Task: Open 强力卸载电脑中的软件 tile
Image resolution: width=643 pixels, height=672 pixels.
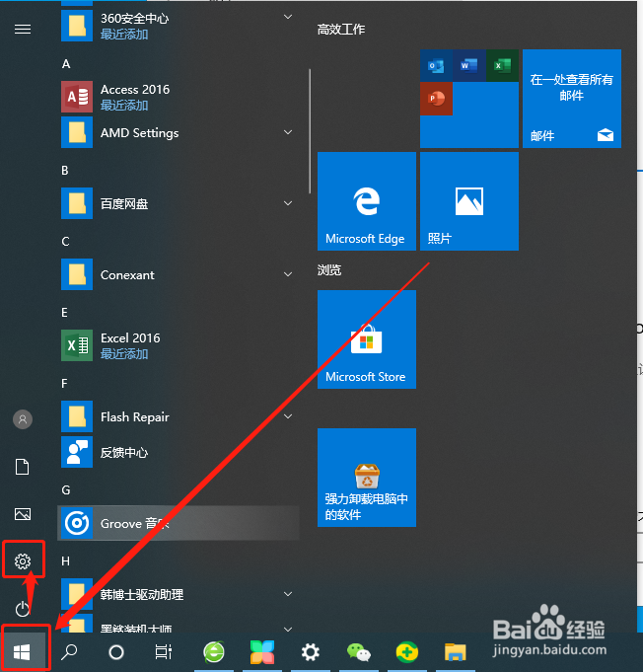Action: 367,478
